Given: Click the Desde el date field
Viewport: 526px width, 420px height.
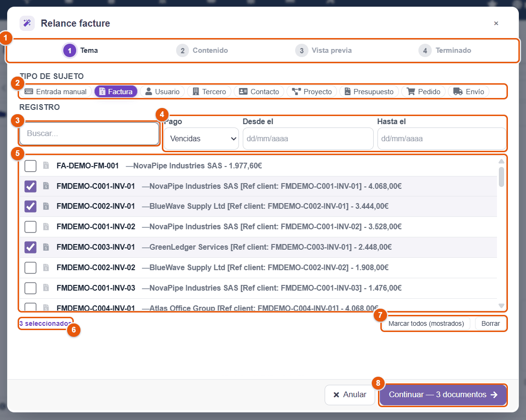Looking at the screenshot, I should point(308,138).
